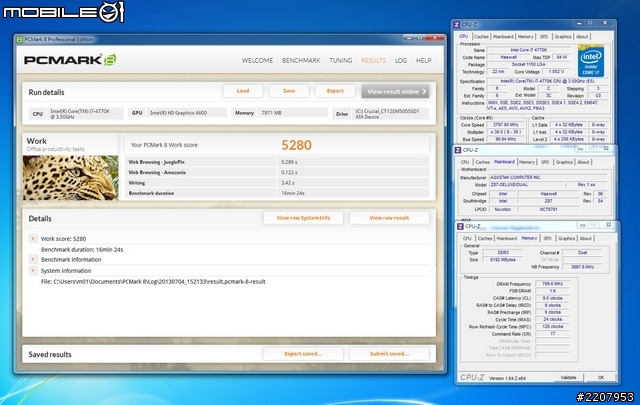
Task: Click View result online button
Action: 395,91
